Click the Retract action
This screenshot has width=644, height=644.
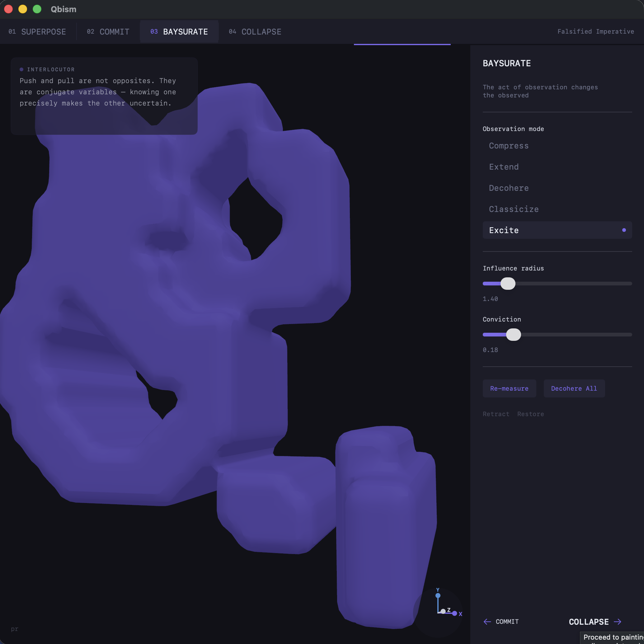[496, 414]
